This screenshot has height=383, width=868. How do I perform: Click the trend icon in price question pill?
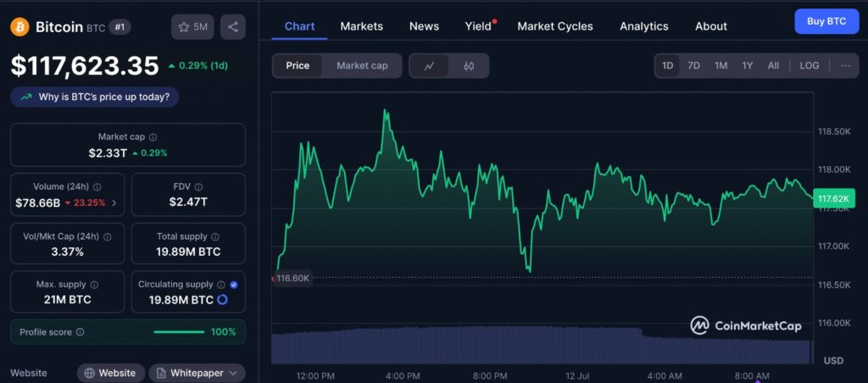click(x=26, y=97)
